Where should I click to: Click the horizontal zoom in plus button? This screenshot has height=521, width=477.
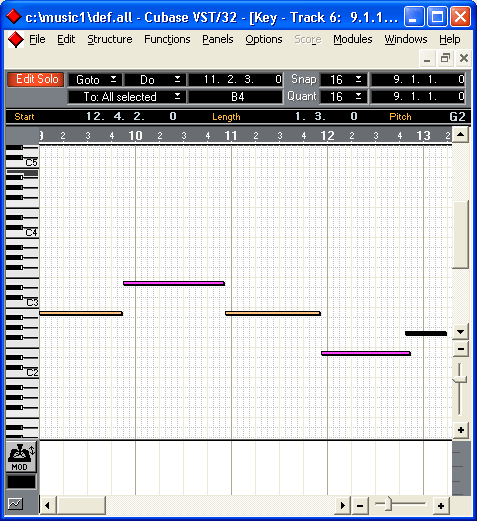441,506
